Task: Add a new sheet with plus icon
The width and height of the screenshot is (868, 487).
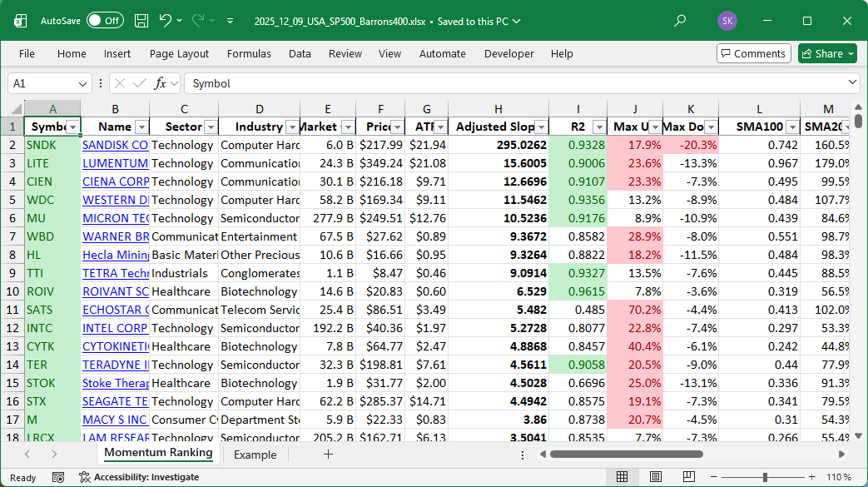Action: pyautogui.click(x=328, y=455)
